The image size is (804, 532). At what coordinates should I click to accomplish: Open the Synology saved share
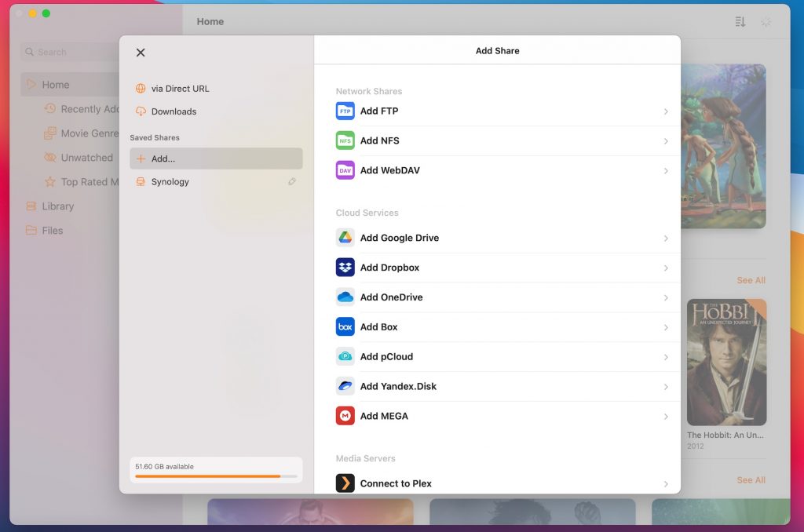(216, 181)
